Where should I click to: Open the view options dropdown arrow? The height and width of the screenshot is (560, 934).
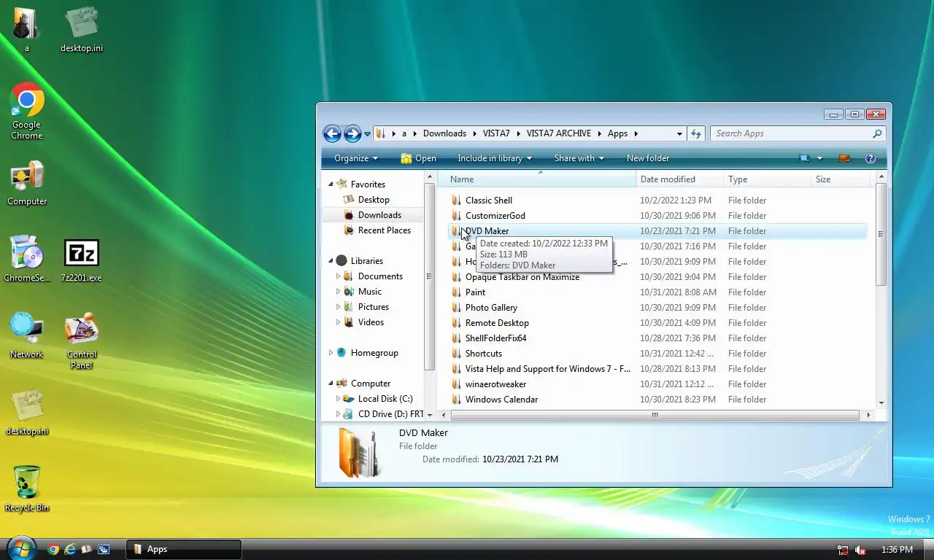[x=819, y=158]
